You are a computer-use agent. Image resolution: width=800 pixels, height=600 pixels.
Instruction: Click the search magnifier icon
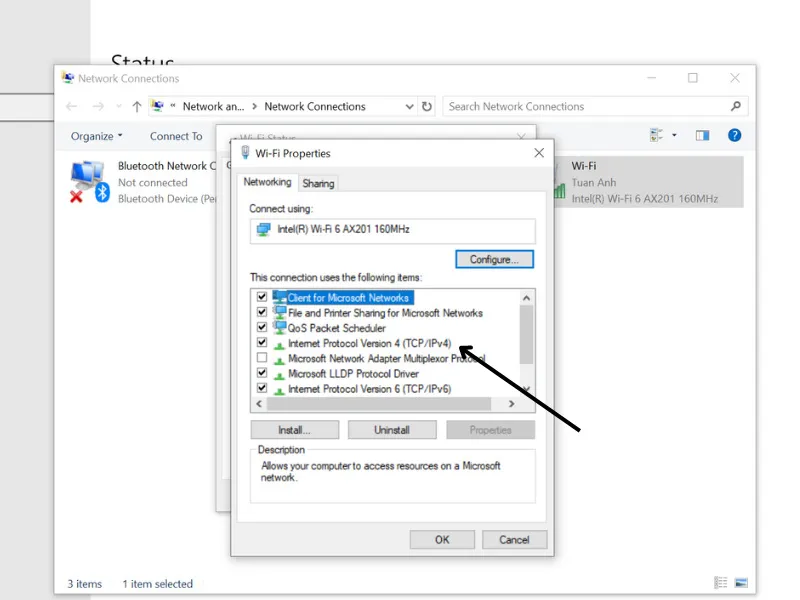click(735, 106)
